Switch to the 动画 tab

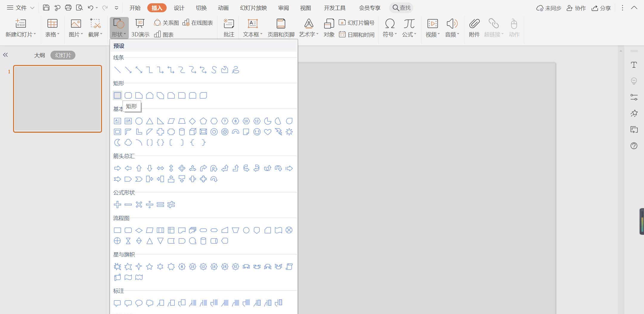coord(223,8)
